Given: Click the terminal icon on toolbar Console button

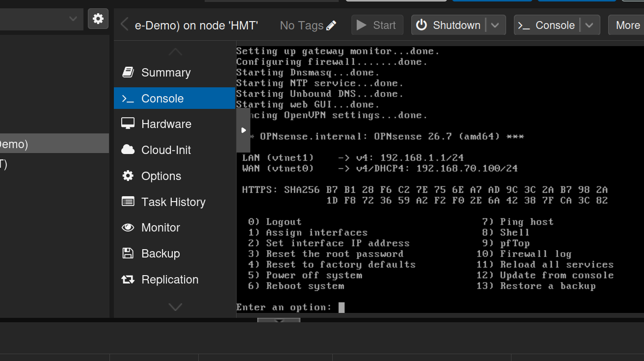Looking at the screenshot, I should point(524,26).
